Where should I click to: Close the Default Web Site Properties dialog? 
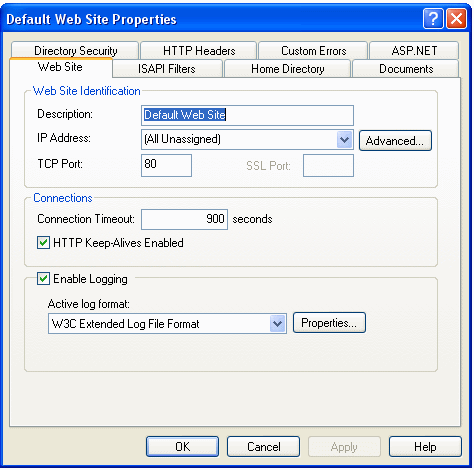click(x=456, y=18)
